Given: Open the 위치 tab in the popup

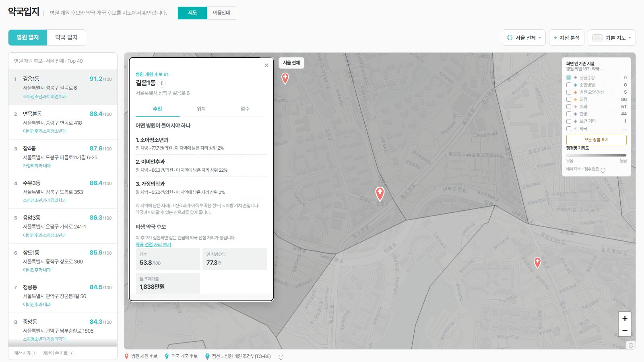Looking at the screenshot, I should tap(201, 109).
